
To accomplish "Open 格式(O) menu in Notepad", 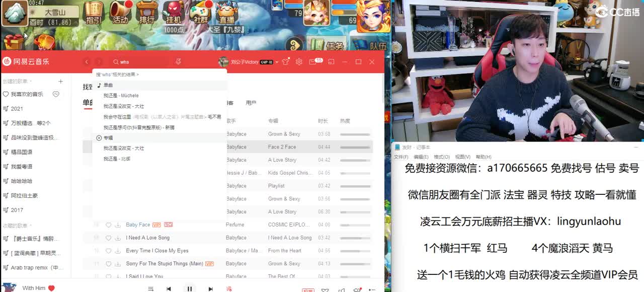I will click(442, 157).
